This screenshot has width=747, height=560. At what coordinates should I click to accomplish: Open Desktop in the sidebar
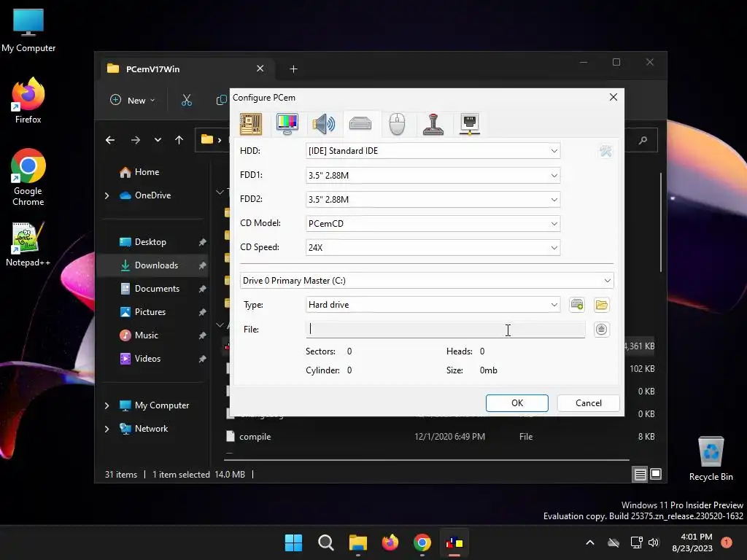click(150, 242)
